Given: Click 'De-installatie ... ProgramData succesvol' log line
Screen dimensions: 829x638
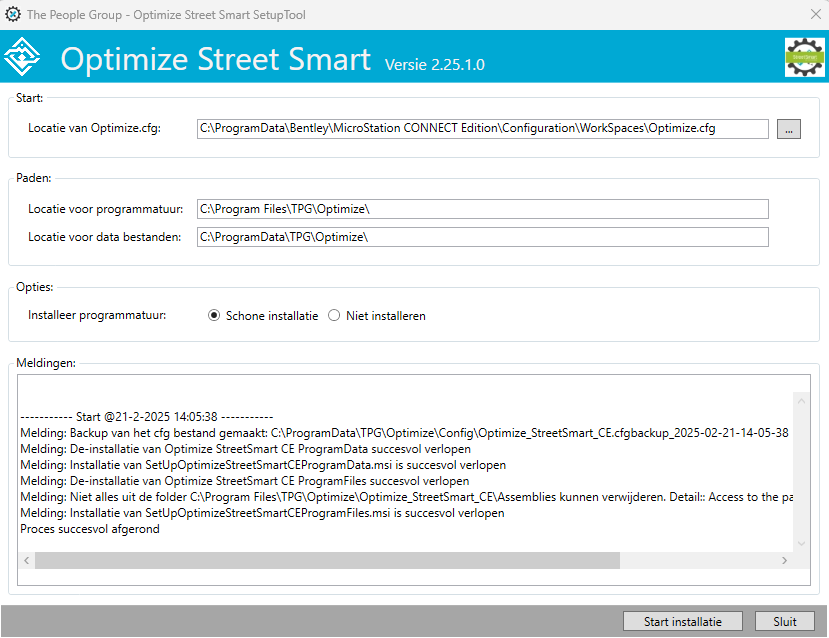Looking at the screenshot, I should (x=245, y=449).
